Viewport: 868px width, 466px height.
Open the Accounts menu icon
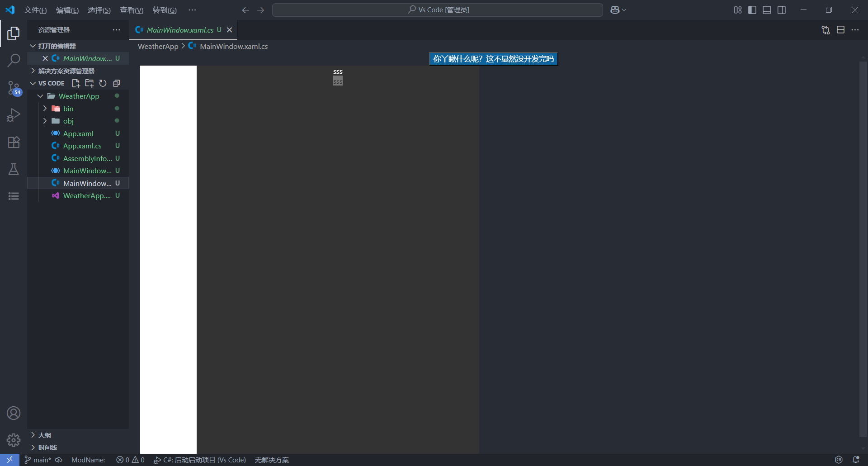tap(14, 413)
